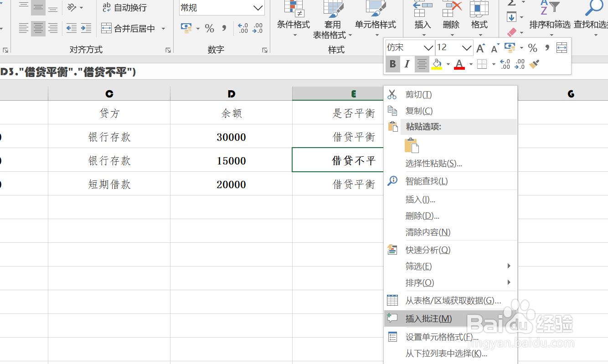Click 套用表格格式 button
The image size is (608, 364).
(332, 20)
